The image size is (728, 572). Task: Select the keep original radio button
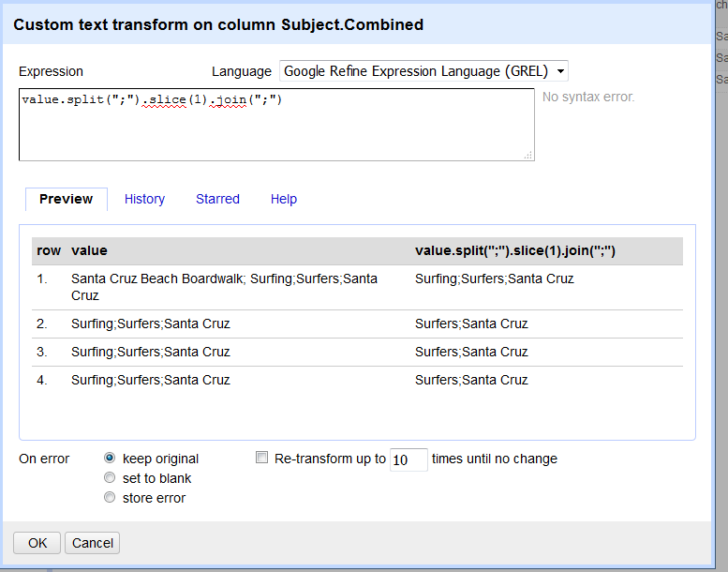(110, 459)
